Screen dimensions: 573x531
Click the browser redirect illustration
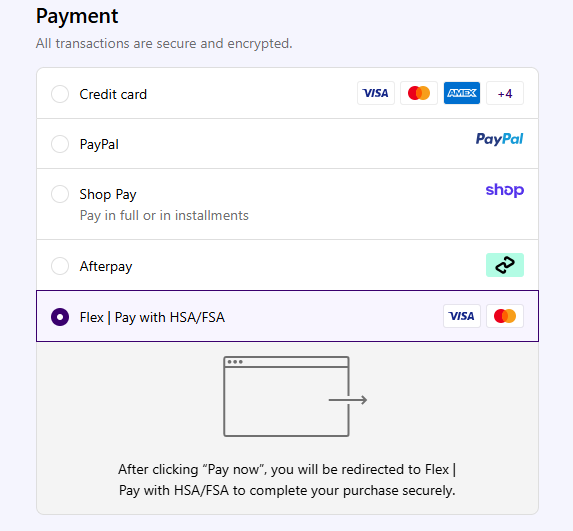pyautogui.click(x=295, y=397)
